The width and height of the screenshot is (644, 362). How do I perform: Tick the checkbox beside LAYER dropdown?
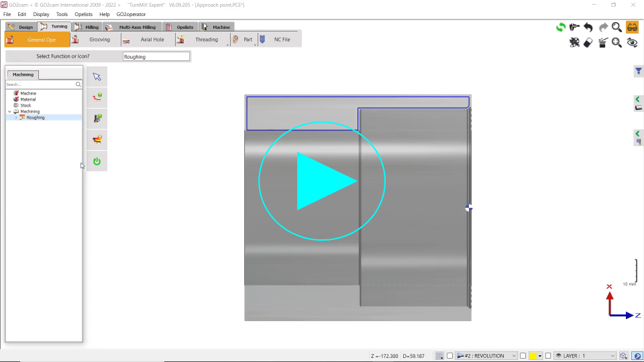click(548, 356)
